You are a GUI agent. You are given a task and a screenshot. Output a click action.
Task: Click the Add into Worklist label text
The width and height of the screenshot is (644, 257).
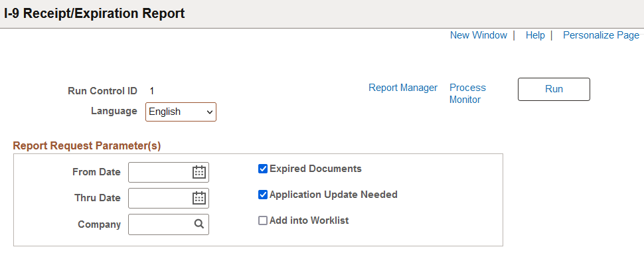pos(309,220)
